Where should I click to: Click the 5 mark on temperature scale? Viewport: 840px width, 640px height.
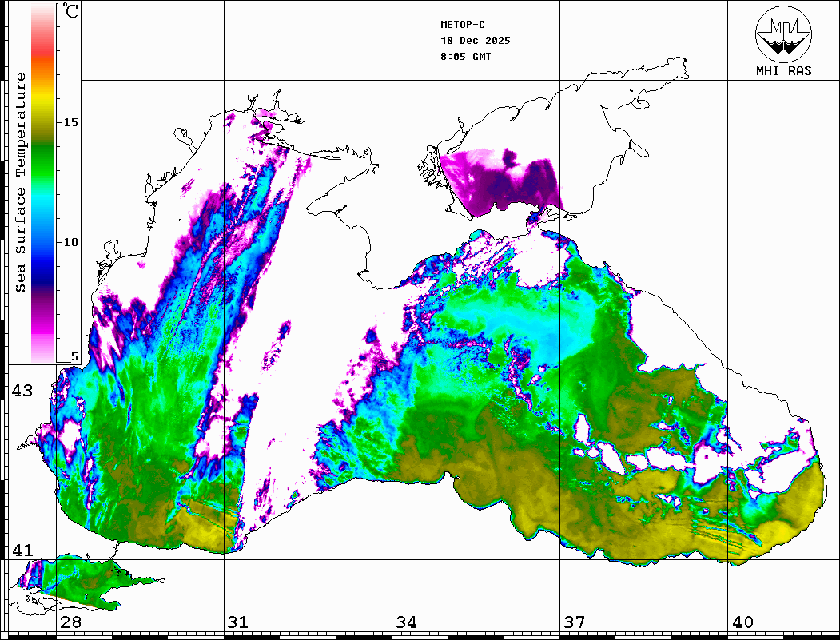[75, 357]
